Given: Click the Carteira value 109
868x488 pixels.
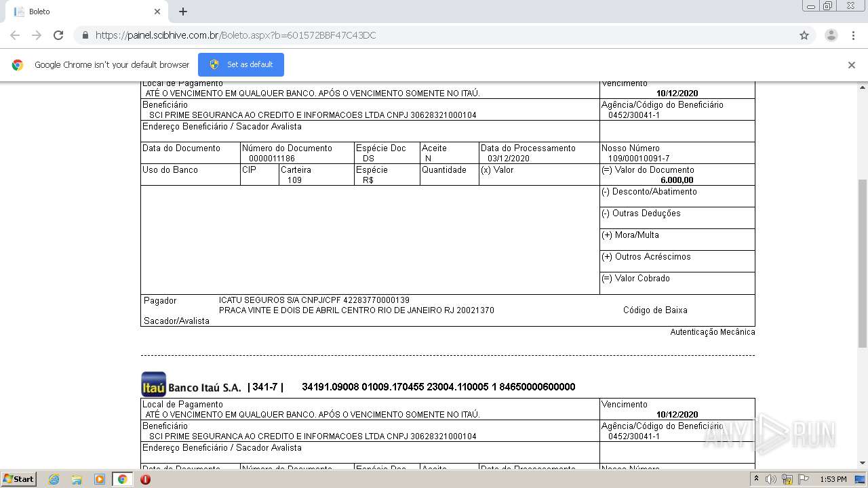Looking at the screenshot, I should pos(294,180).
